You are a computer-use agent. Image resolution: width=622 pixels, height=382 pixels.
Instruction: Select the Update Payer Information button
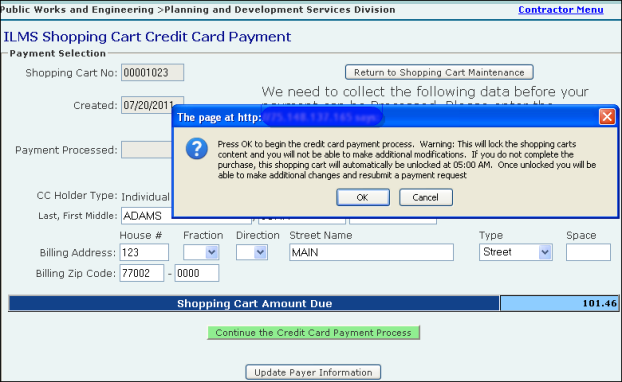[x=313, y=372]
